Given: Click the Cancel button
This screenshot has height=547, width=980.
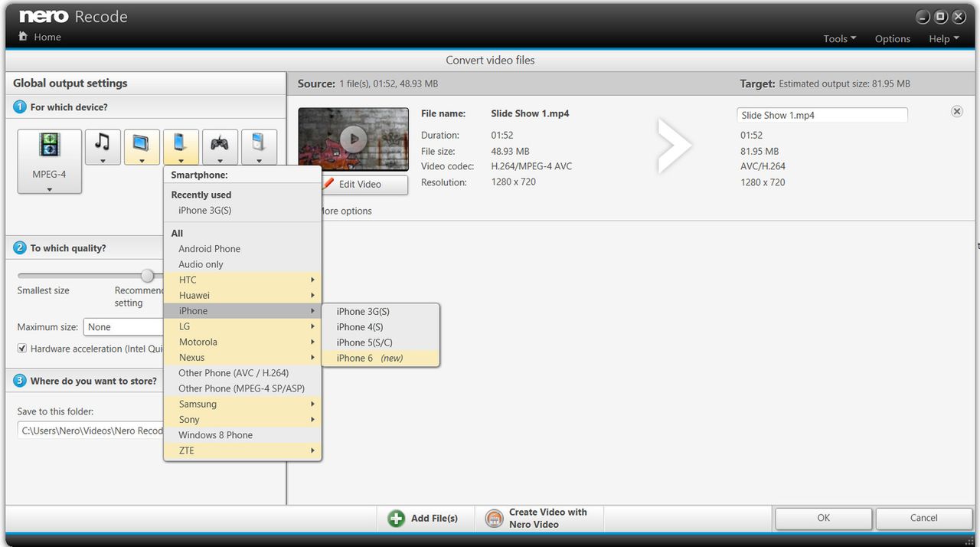Looking at the screenshot, I should pos(923,518).
